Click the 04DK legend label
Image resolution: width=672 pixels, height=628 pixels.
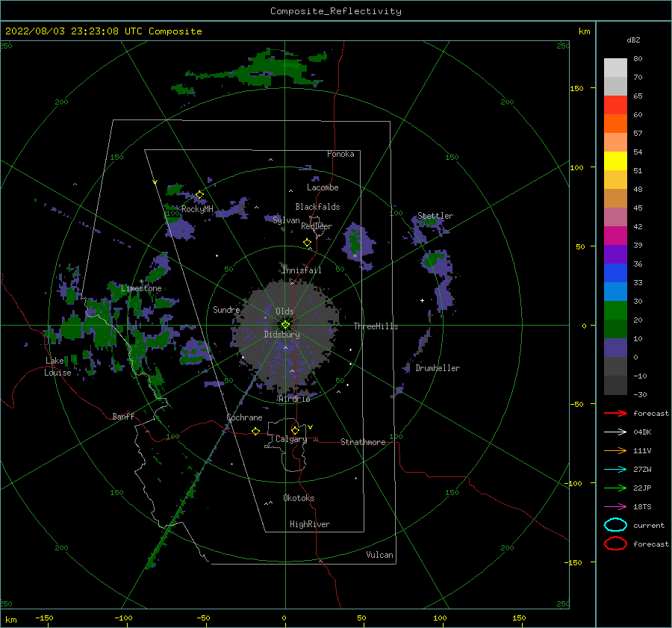coord(642,432)
